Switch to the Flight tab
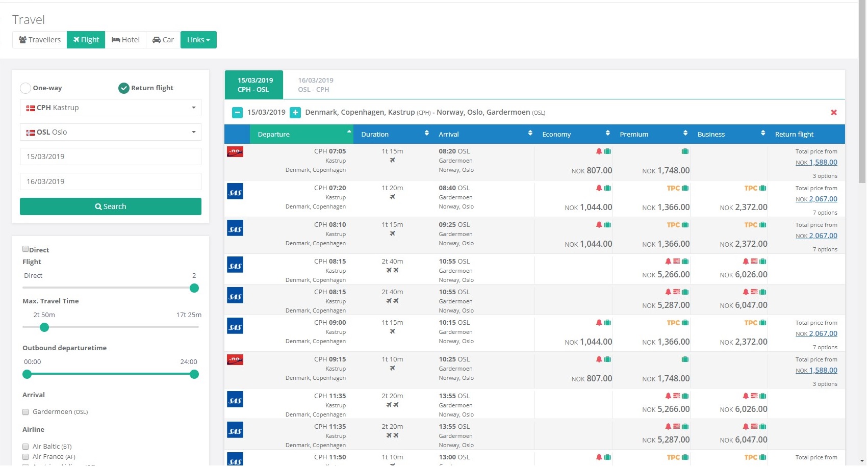 [86, 40]
